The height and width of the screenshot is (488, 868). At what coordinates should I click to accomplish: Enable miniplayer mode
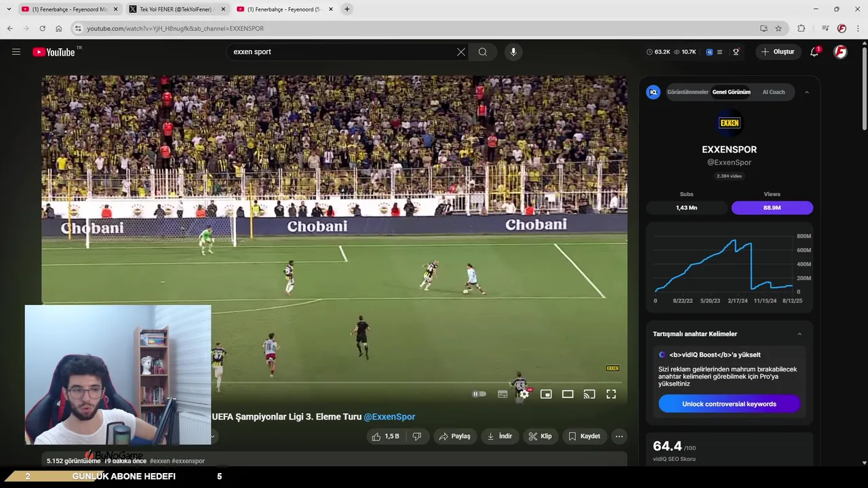pos(546,394)
